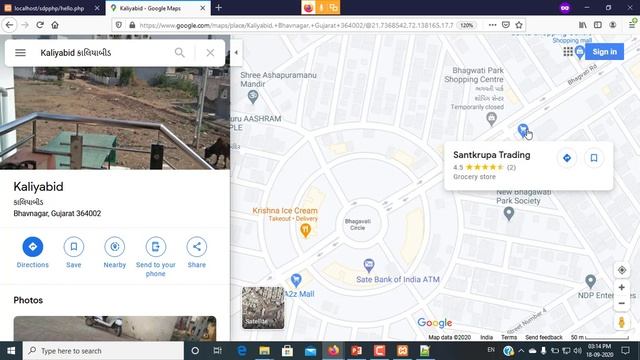Zoom out on the map

pyautogui.click(x=622, y=303)
